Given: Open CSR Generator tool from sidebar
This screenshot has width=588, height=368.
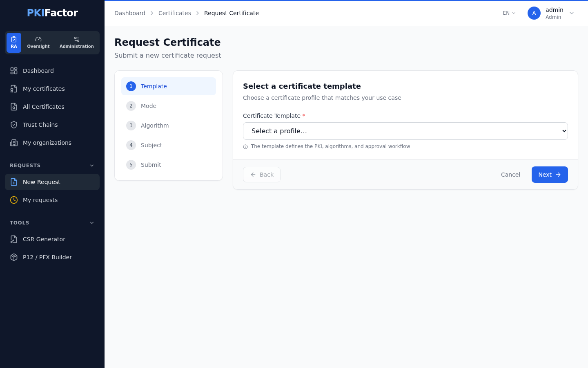Looking at the screenshot, I should click(x=52, y=239).
